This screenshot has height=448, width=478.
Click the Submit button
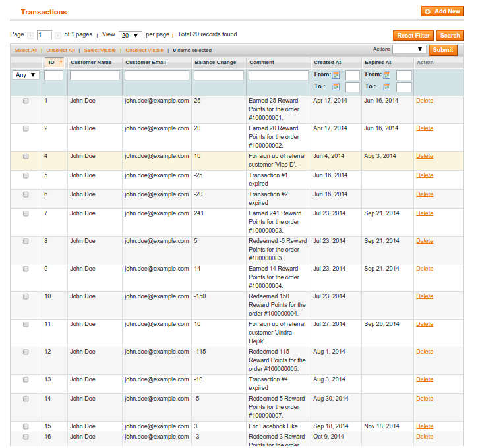443,50
